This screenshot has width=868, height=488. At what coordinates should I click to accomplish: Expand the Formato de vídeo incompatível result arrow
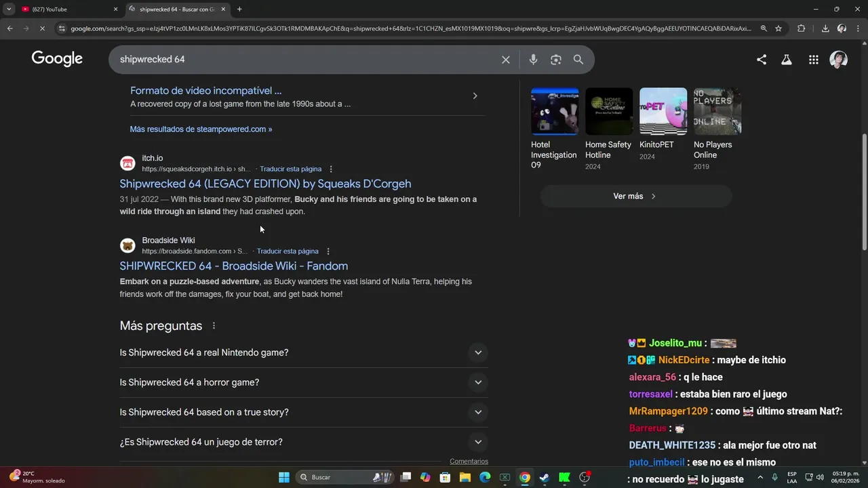475,96
